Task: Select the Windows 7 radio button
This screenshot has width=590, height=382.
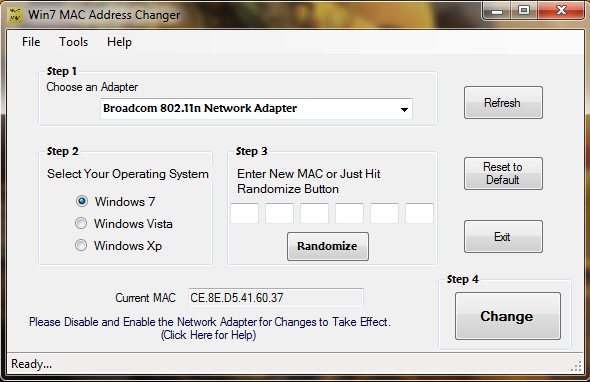Action: tap(82, 201)
